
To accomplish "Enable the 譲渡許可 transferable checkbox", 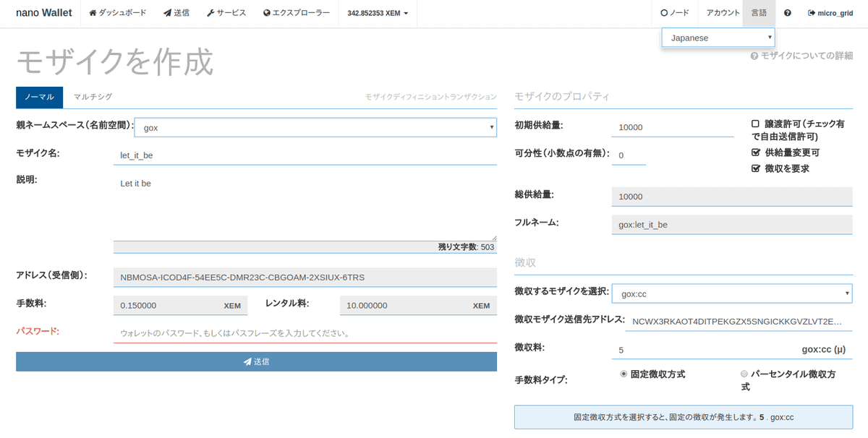I will (x=755, y=124).
